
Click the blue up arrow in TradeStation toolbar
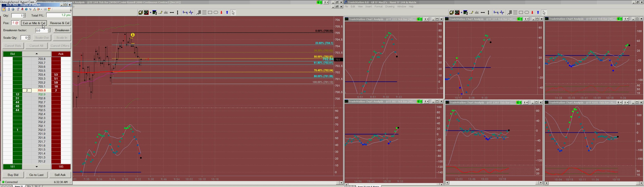click(538, 13)
